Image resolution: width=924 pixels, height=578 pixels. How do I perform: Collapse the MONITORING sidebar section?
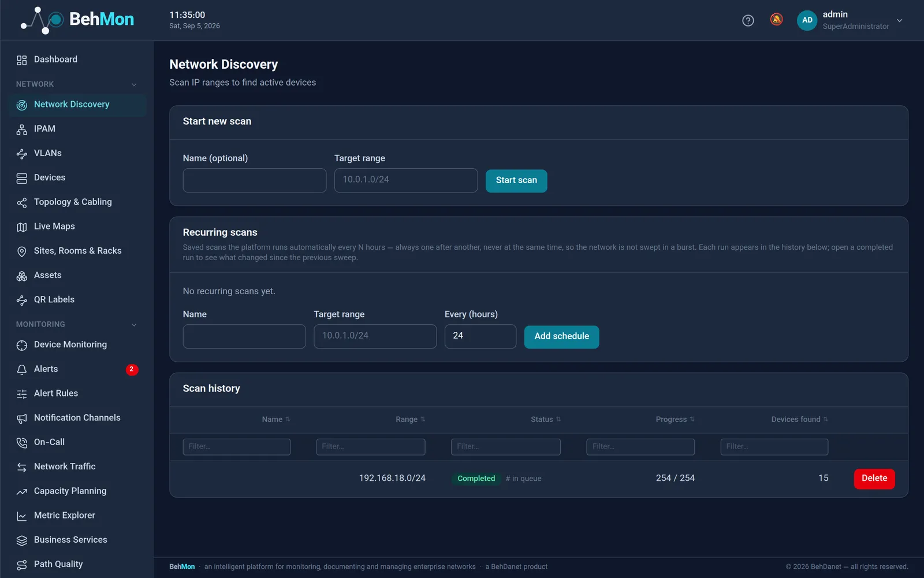[134, 325]
